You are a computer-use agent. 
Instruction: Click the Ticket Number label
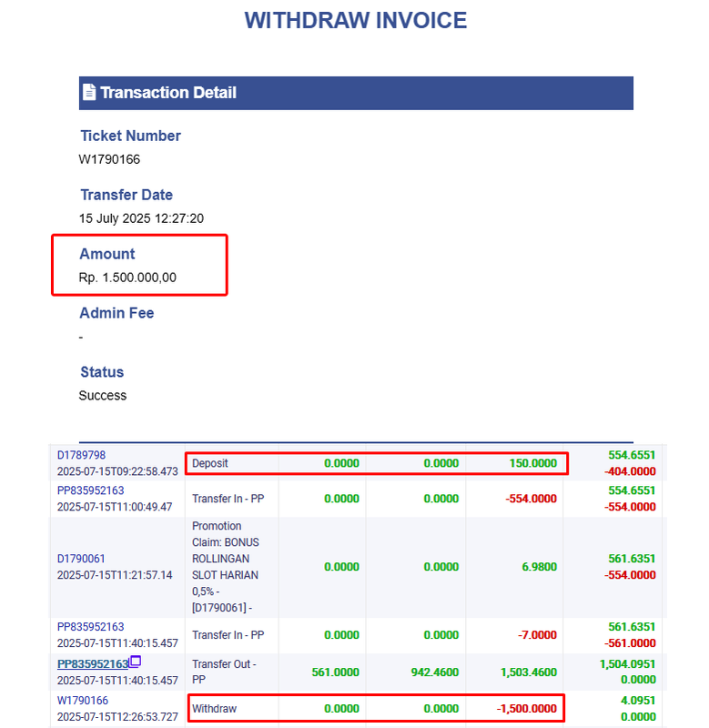(130, 136)
